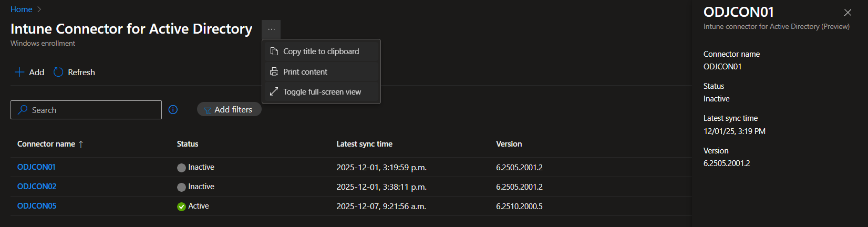The height and width of the screenshot is (227, 868).
Task: Click the 12/01/25, 3:19 PM sync time in the panel
Action: (735, 131)
